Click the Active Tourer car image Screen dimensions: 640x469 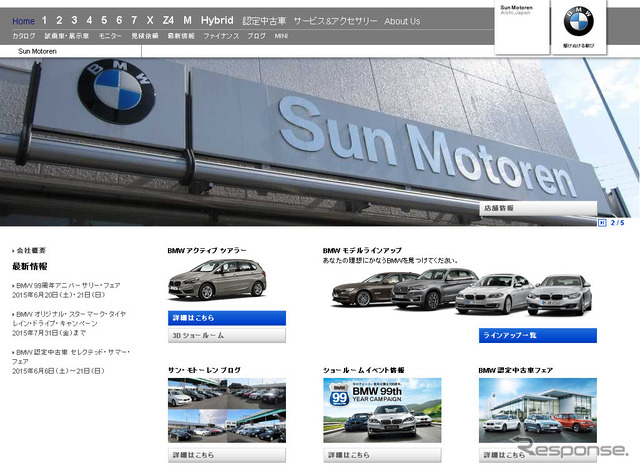pyautogui.click(x=218, y=280)
